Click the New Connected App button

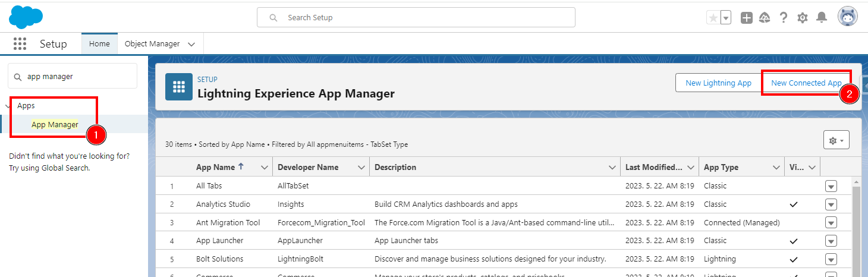click(806, 83)
